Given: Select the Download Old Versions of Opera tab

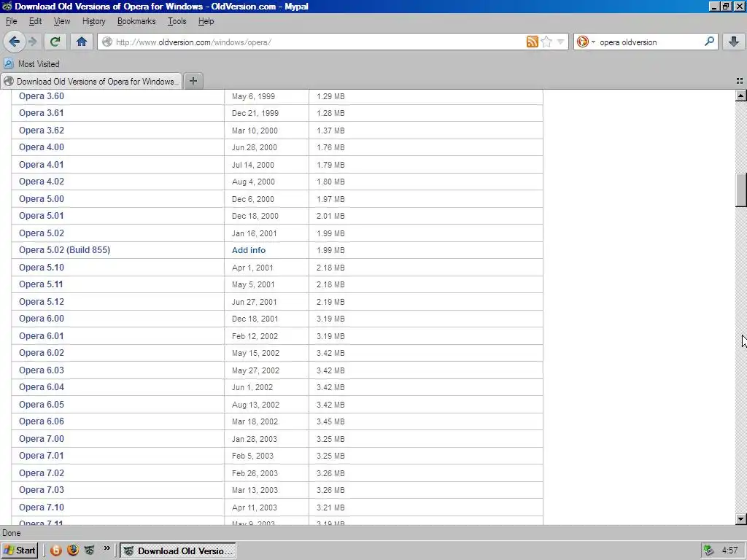Looking at the screenshot, I should [91, 81].
